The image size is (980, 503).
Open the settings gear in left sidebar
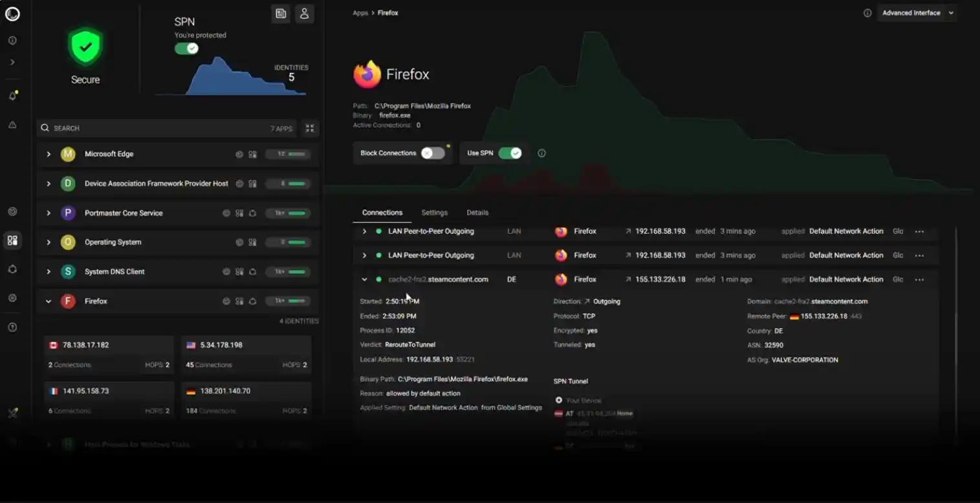(12, 298)
